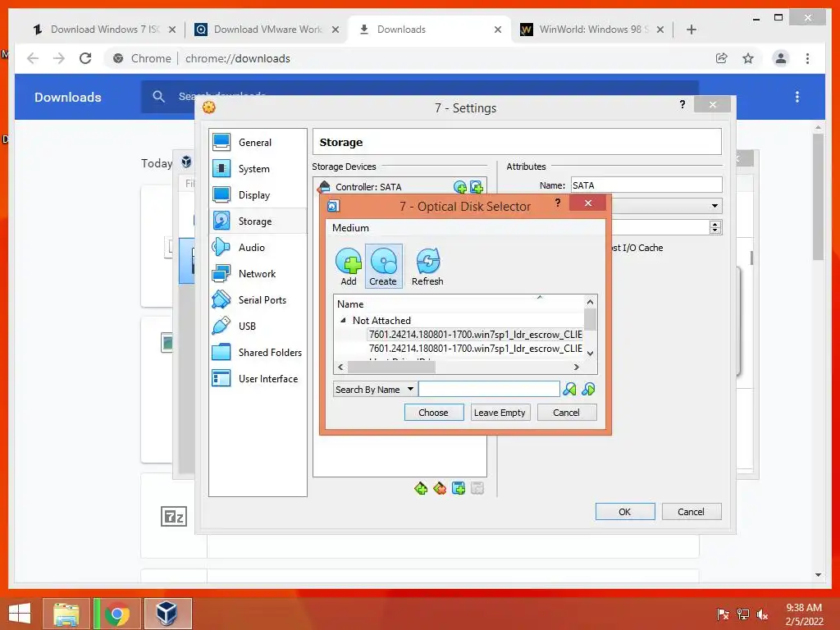
Task: Open the Windows Start menu
Action: (x=20, y=614)
